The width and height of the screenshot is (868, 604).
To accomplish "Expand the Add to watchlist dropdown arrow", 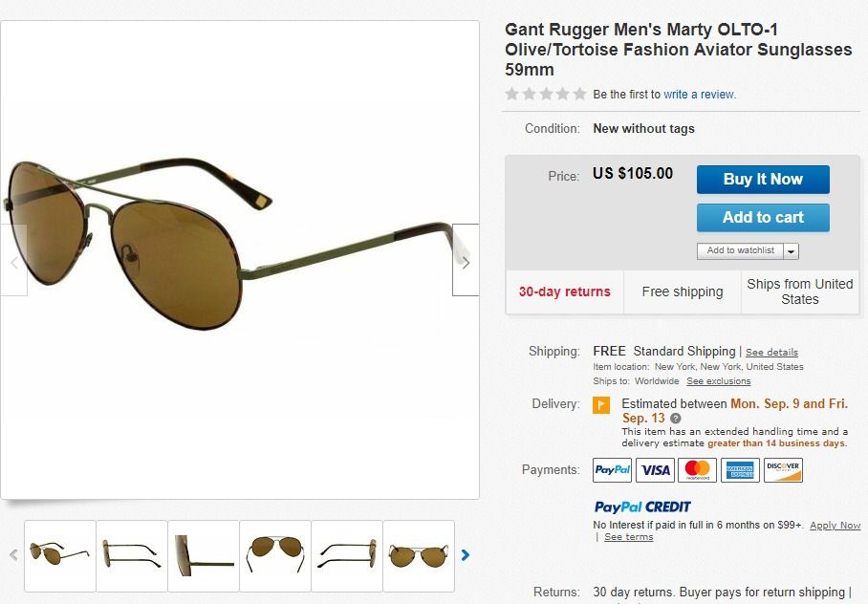I will 792,251.
